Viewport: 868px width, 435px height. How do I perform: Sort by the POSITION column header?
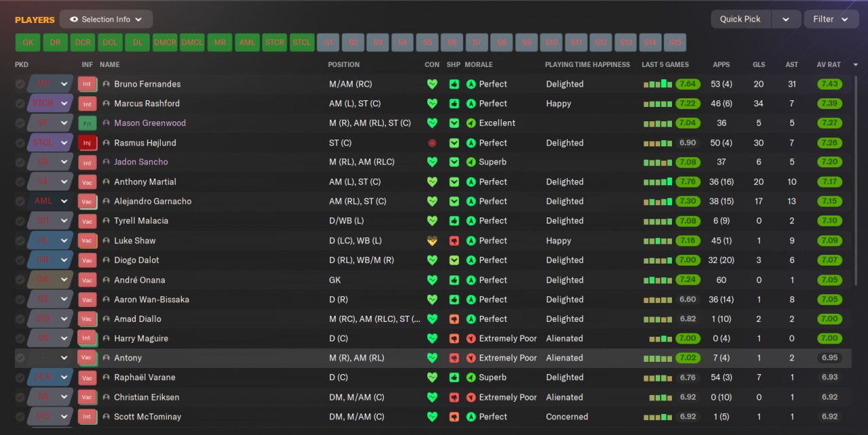(344, 65)
